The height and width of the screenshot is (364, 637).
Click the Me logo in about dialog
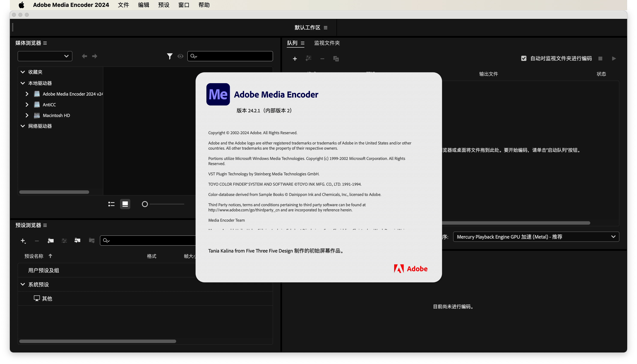pos(218,94)
